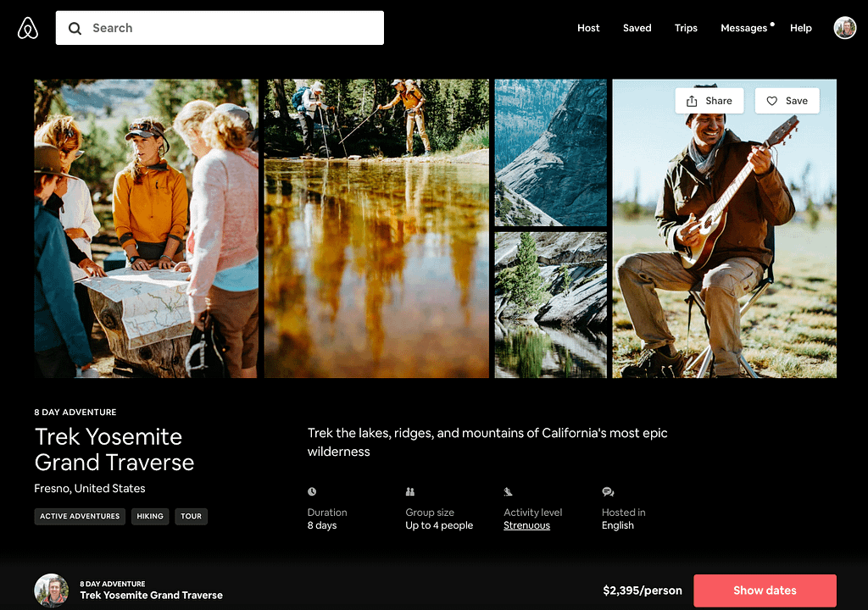The image size is (868, 610).
Task: Click the Group size people icon
Action: coord(410,491)
